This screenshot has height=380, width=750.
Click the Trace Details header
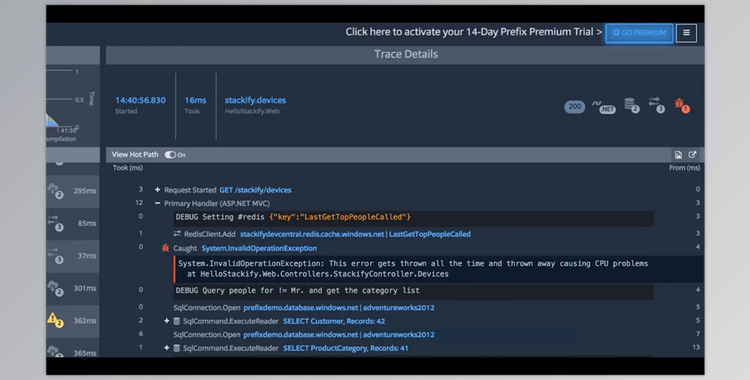click(x=405, y=55)
